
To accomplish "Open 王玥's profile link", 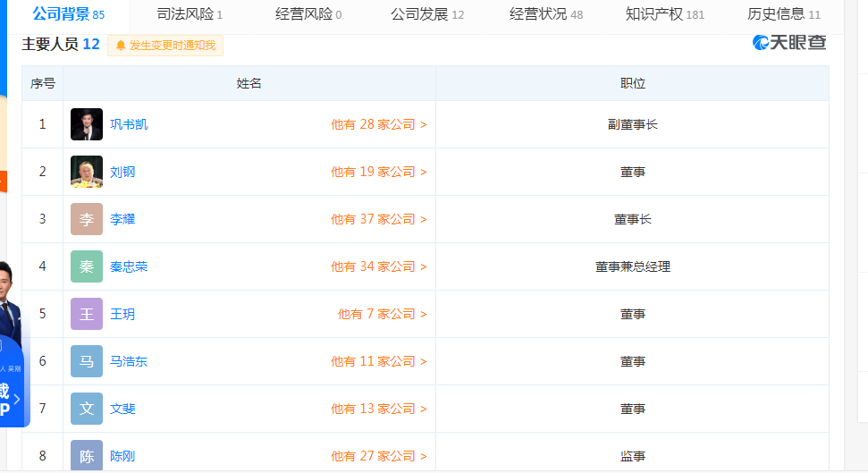I will click(x=122, y=314).
